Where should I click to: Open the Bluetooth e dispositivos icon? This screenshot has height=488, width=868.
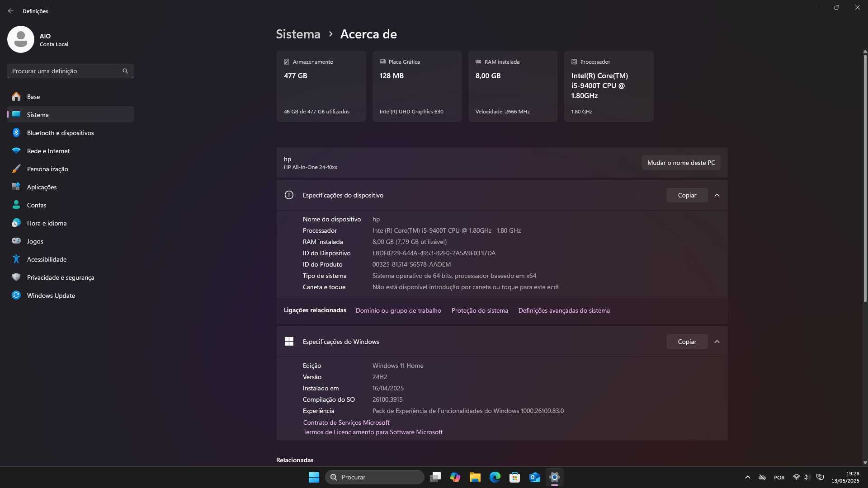click(x=16, y=132)
